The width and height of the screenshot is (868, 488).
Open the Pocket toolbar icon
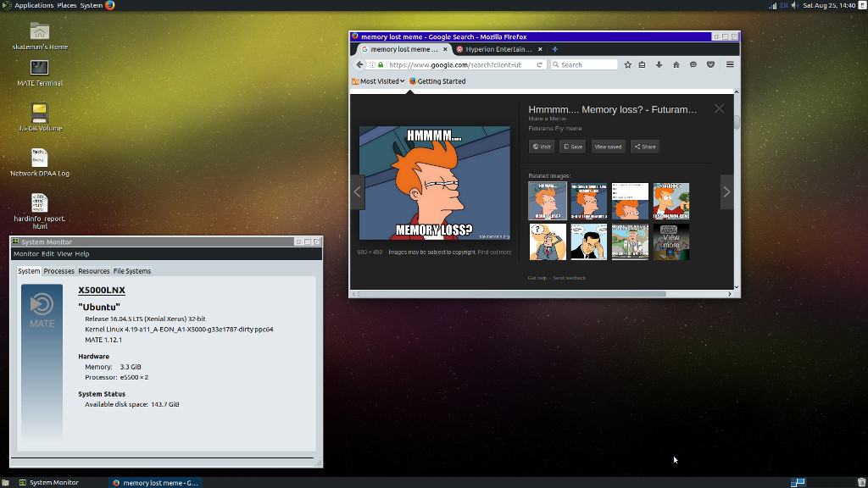711,64
